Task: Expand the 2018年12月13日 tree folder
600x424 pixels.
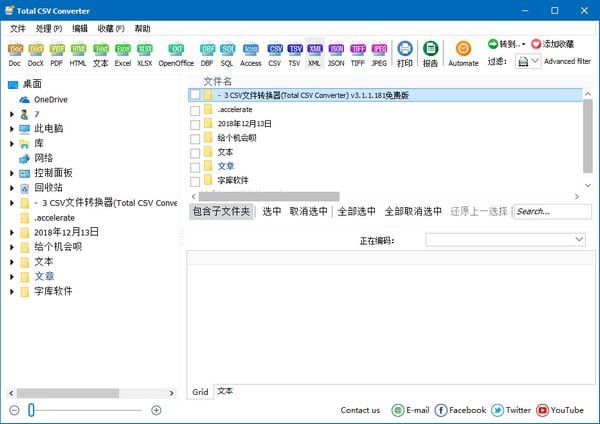Action: (12, 232)
